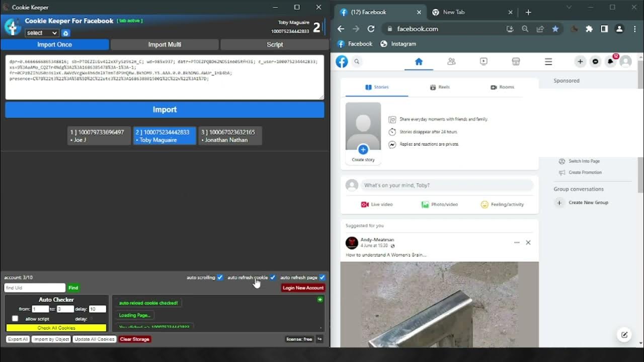
Task: Click Update All Cookies button
Action: point(95,339)
